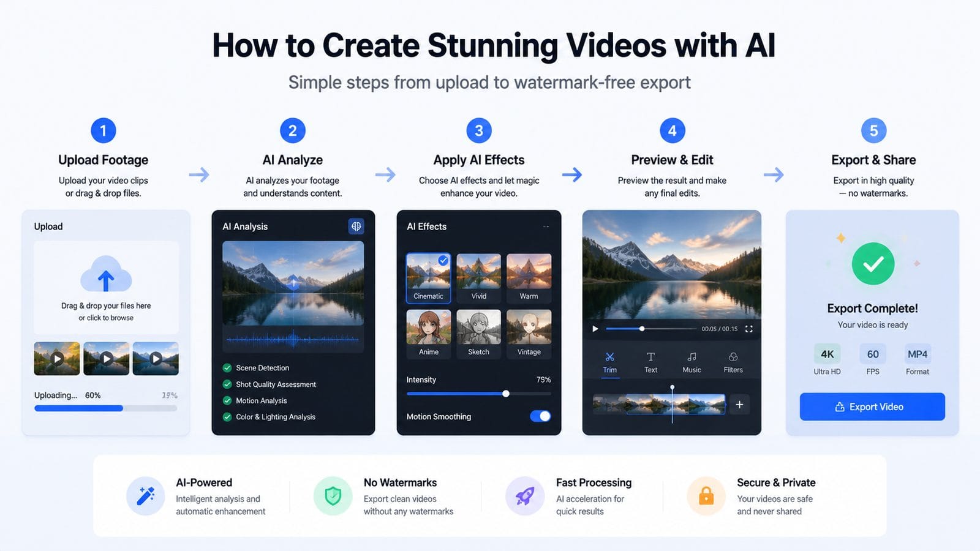Click the Upload Footage step heading
This screenshot has width=980, height=551.
pos(103,160)
